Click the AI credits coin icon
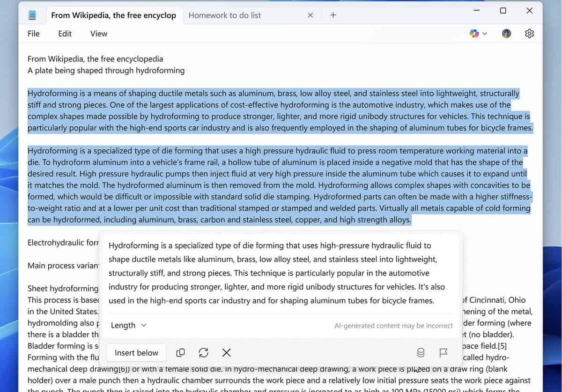The height and width of the screenshot is (392, 562). coord(421,353)
